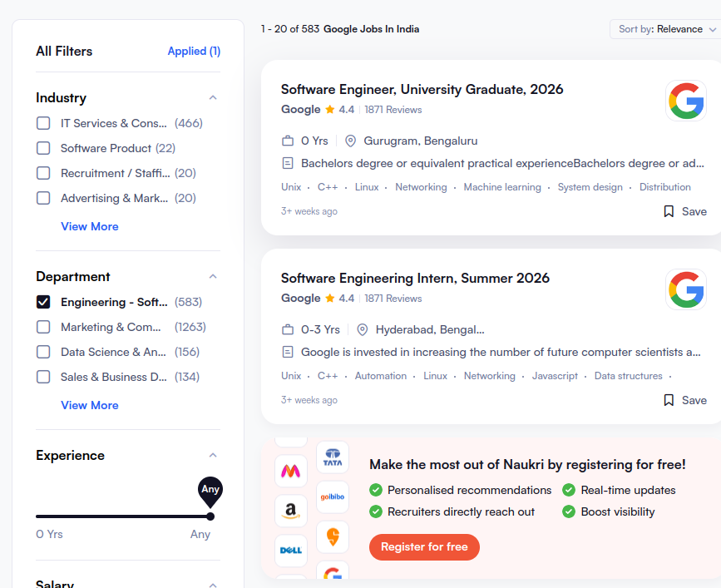Click Javascript skill tag
Viewport: 721px width, 588px height.
(x=555, y=376)
